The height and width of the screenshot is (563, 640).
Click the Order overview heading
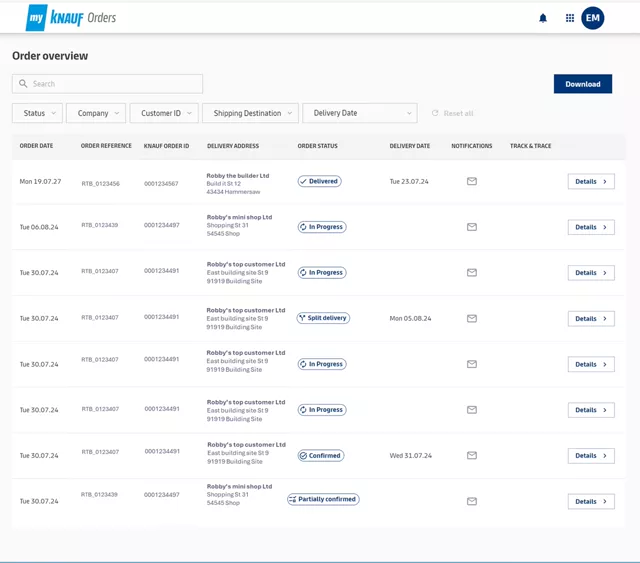(x=50, y=56)
